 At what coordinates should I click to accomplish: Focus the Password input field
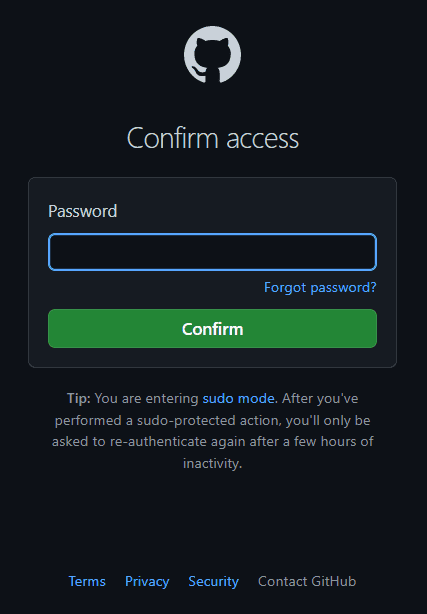[212, 252]
